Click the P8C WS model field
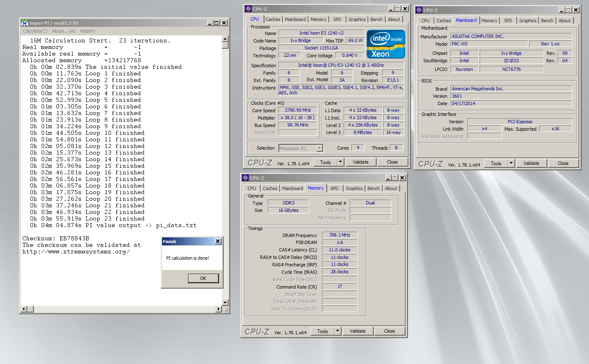 point(489,44)
